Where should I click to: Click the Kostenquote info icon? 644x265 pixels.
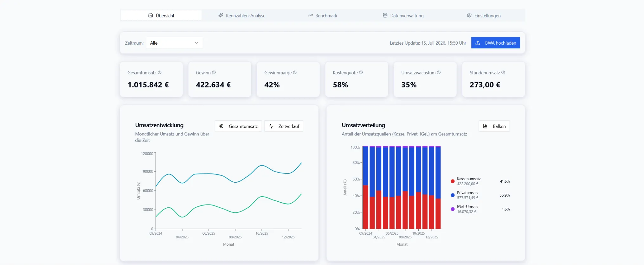tap(361, 73)
